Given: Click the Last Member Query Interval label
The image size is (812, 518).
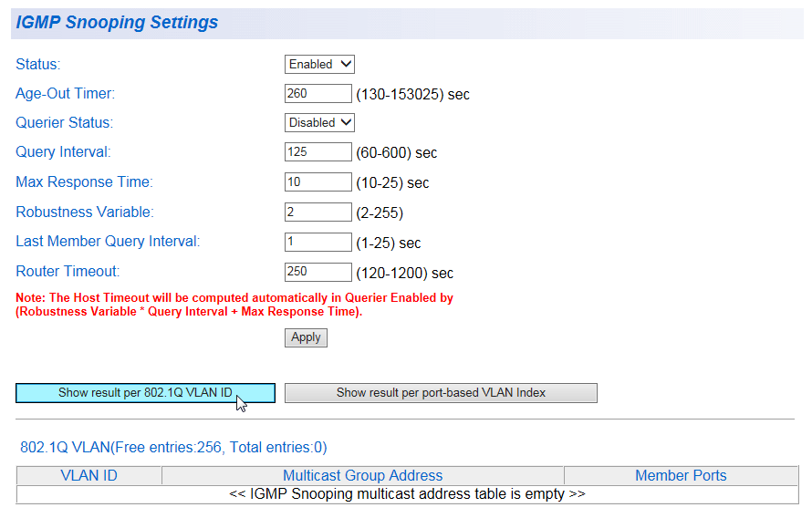Looking at the screenshot, I should 108,242.
